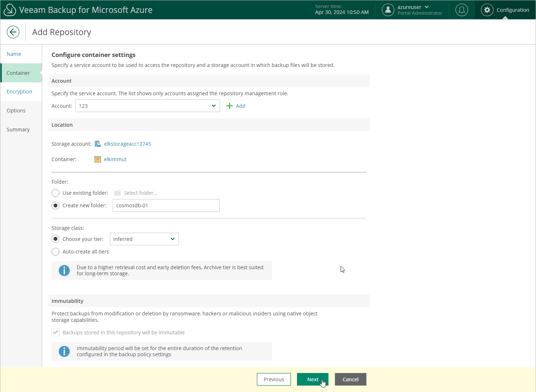Open the Inferred tier dropdown
The width and height of the screenshot is (536, 392).
pos(144,239)
